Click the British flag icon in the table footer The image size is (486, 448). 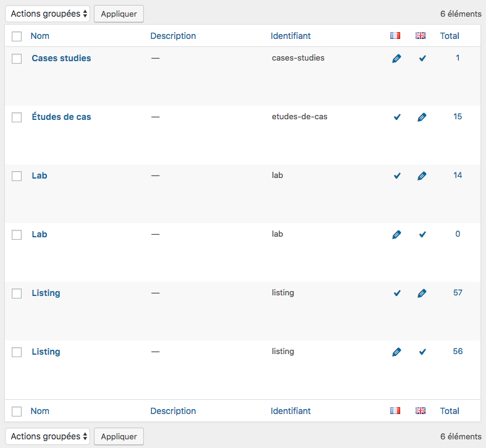421,411
